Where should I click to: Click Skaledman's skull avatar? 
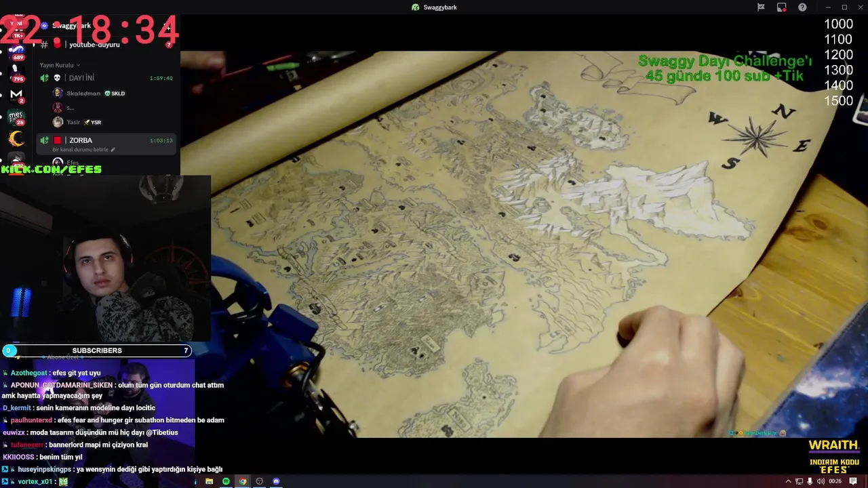[58, 94]
